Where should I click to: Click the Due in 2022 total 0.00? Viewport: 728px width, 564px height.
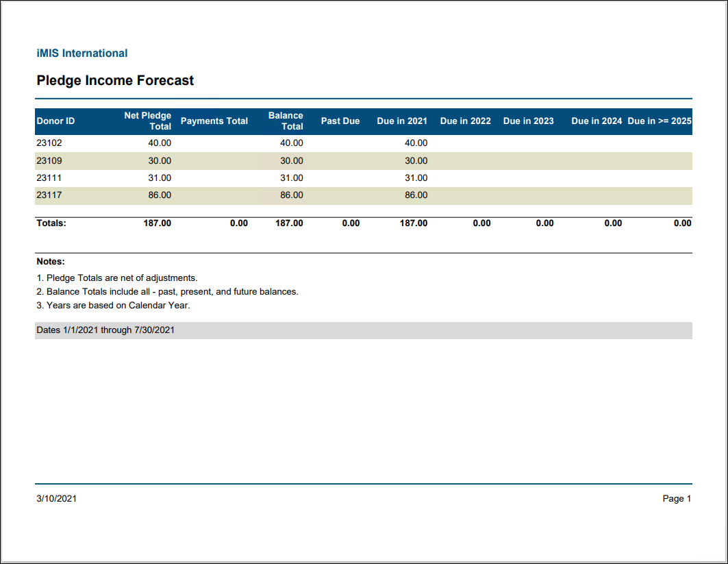click(x=482, y=223)
